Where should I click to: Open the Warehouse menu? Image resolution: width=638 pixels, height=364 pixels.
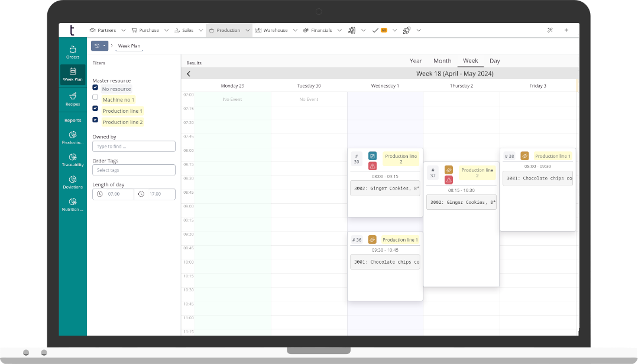point(276,30)
